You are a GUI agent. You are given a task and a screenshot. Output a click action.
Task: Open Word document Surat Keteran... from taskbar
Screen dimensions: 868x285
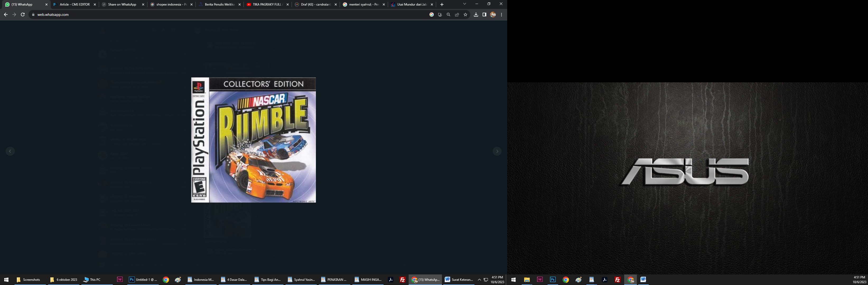click(459, 280)
